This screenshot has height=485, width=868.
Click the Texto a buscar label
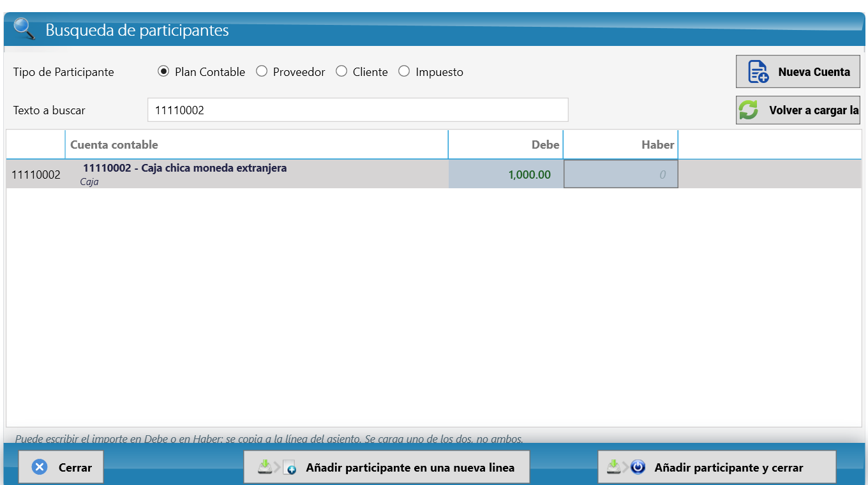tap(49, 110)
